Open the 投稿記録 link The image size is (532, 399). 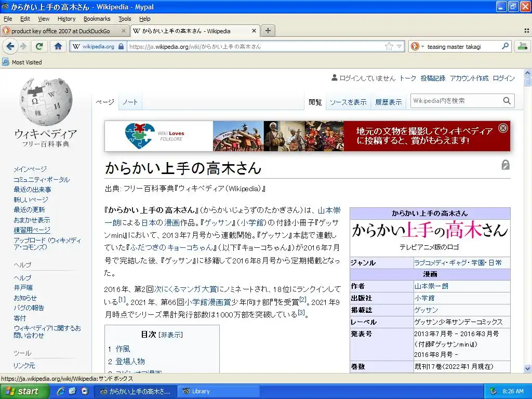point(433,78)
